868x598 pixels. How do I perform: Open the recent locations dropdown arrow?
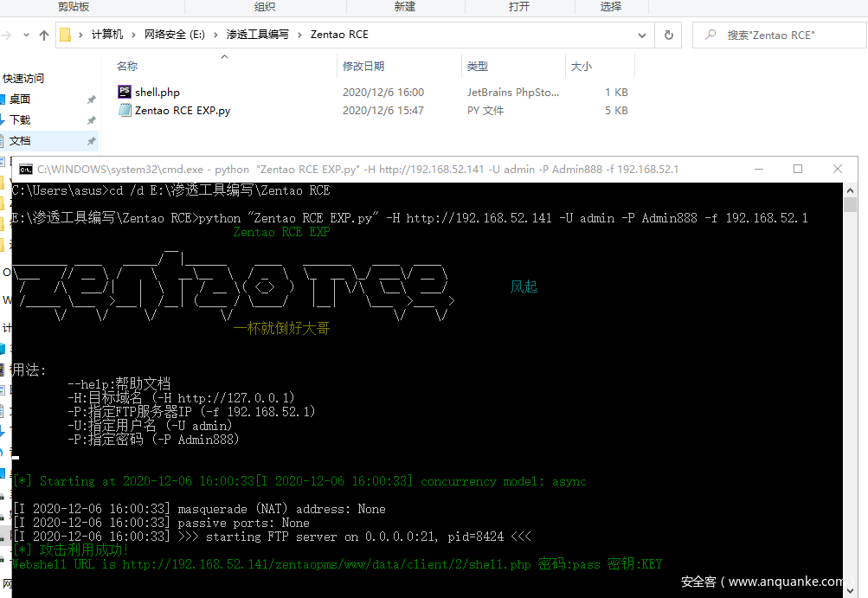point(26,35)
